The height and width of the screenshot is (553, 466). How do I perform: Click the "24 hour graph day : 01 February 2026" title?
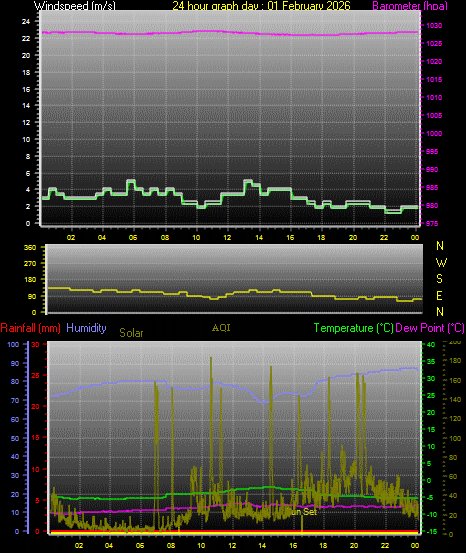point(261,6)
